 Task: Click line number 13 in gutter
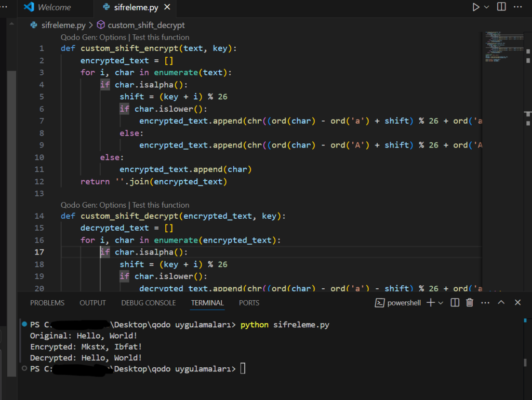click(x=39, y=193)
